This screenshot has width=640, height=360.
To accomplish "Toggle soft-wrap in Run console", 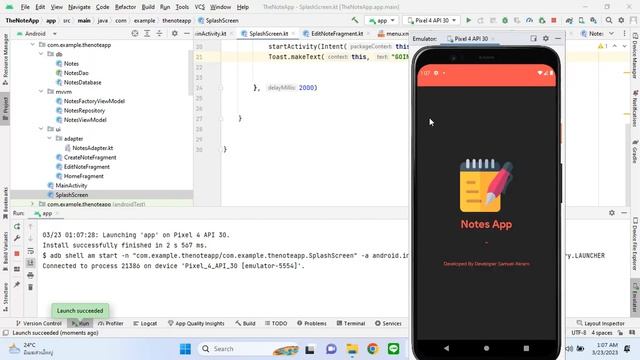I will coord(31,251).
